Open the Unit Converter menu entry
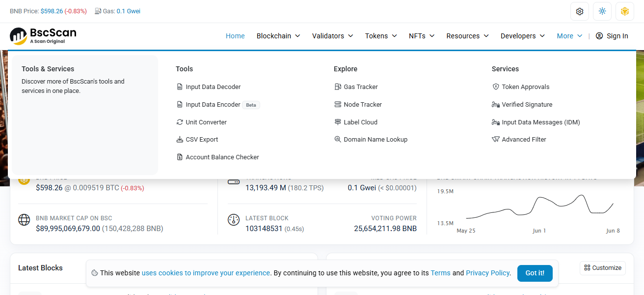The width and height of the screenshot is (644, 295). tap(202, 122)
